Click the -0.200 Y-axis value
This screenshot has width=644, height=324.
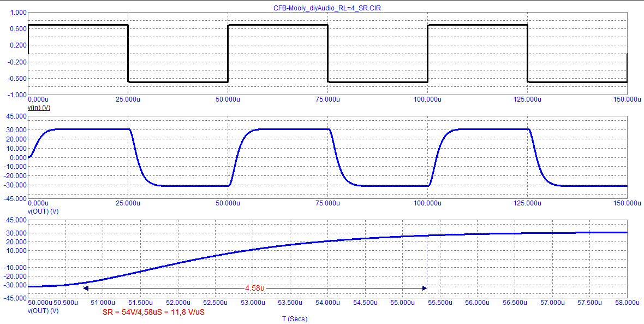pyautogui.click(x=17, y=62)
